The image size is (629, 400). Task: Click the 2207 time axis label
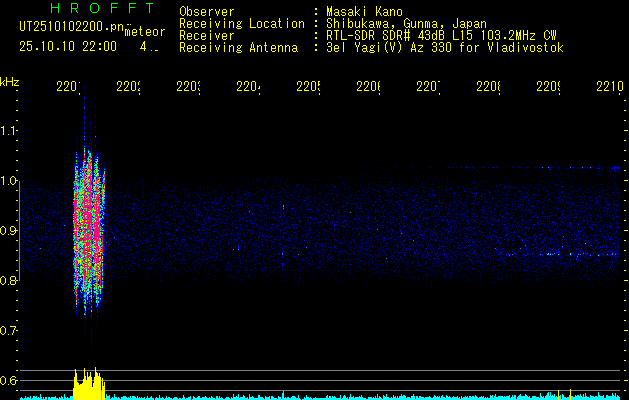pos(428,87)
